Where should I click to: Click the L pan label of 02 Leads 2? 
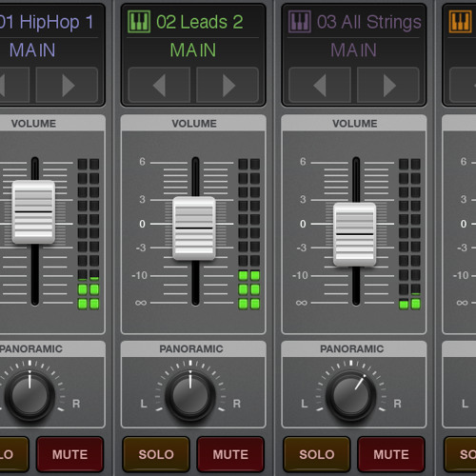[144, 404]
